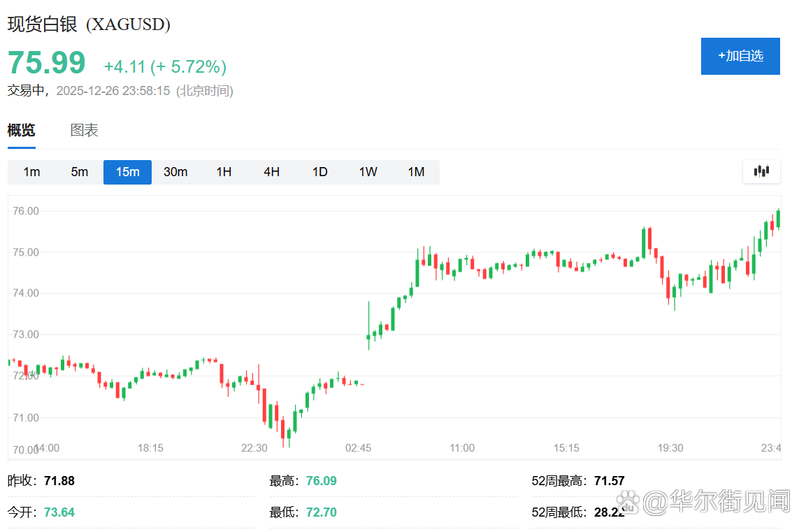Switch chart to 1H interval
Screen dimensions: 806x532
pyautogui.click(x=224, y=172)
